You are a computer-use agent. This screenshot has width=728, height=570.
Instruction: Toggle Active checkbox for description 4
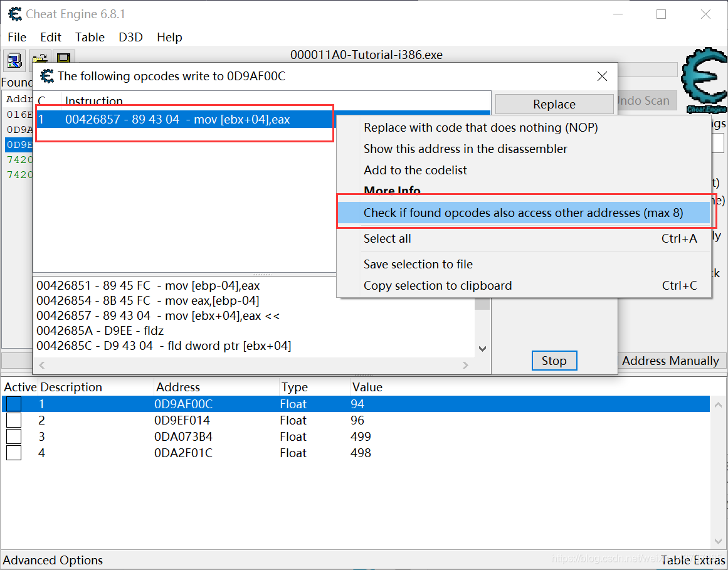(14, 453)
